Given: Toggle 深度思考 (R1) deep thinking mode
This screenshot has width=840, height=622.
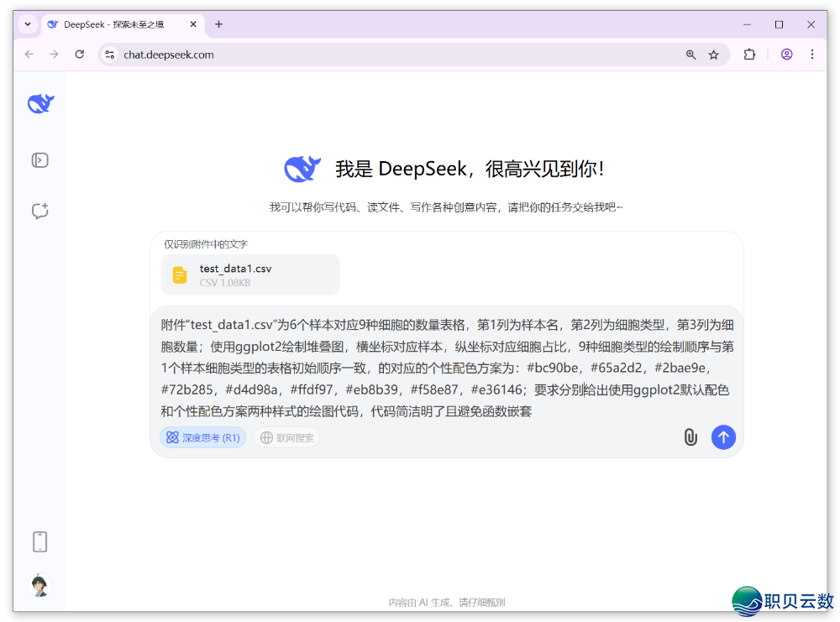Looking at the screenshot, I should 202,437.
